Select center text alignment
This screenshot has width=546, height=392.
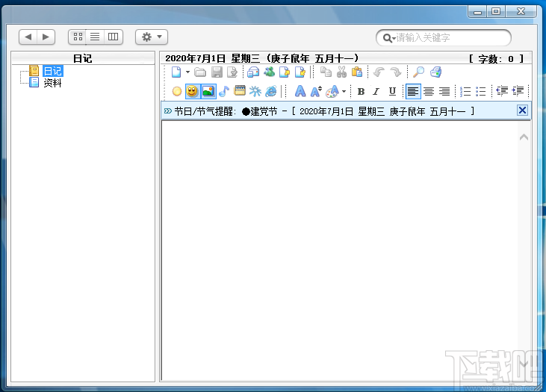(x=429, y=92)
